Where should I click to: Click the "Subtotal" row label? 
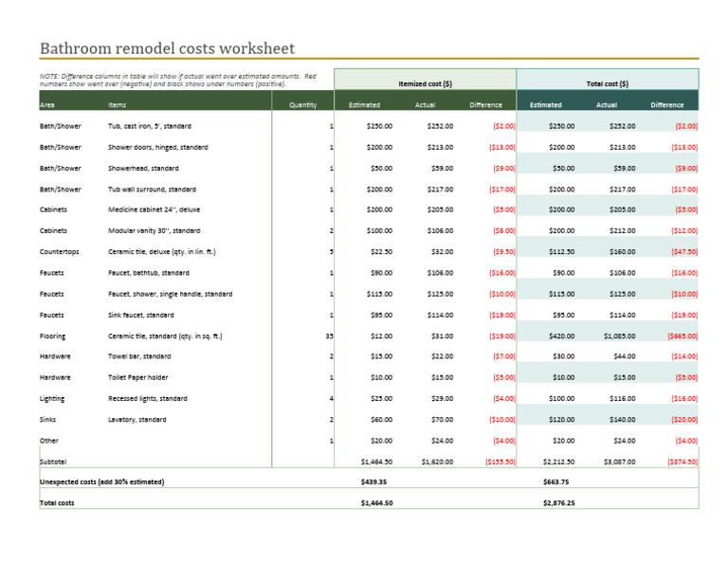[54, 462]
